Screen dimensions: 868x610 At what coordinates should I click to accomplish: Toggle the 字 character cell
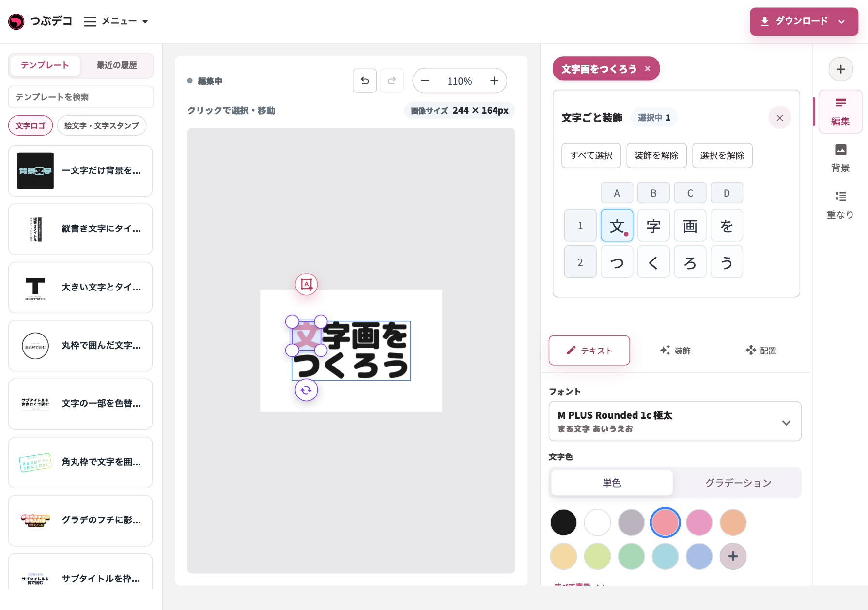tap(653, 225)
